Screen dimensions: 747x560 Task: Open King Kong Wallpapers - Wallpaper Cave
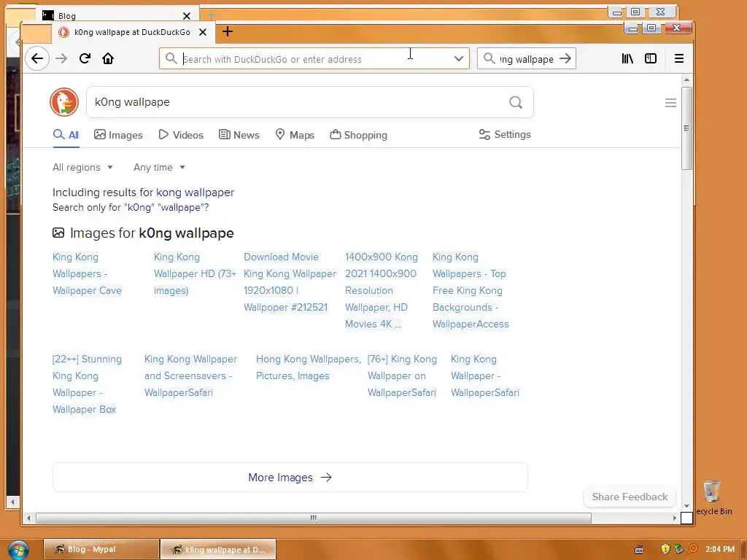[x=88, y=274]
